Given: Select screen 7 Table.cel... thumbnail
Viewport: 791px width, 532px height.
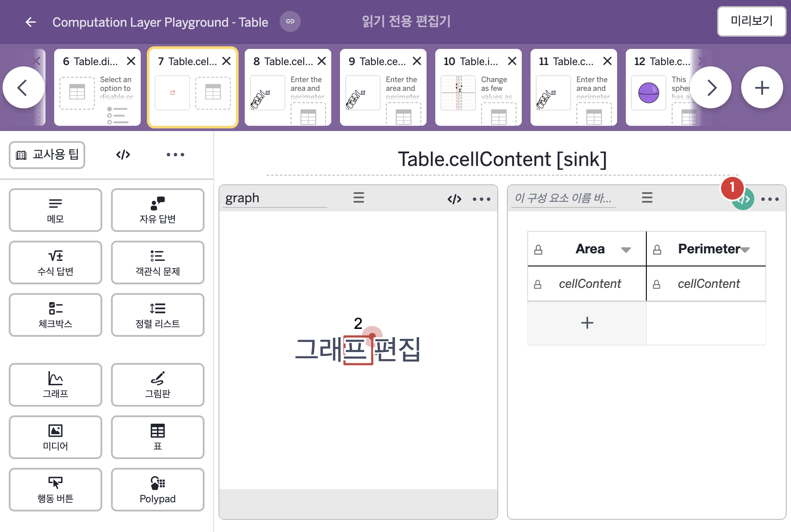Looking at the screenshot, I should 193,87.
